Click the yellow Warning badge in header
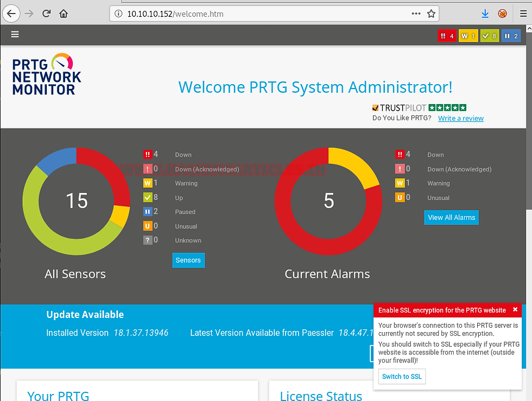The width and height of the screenshot is (532, 401). pyautogui.click(x=468, y=36)
